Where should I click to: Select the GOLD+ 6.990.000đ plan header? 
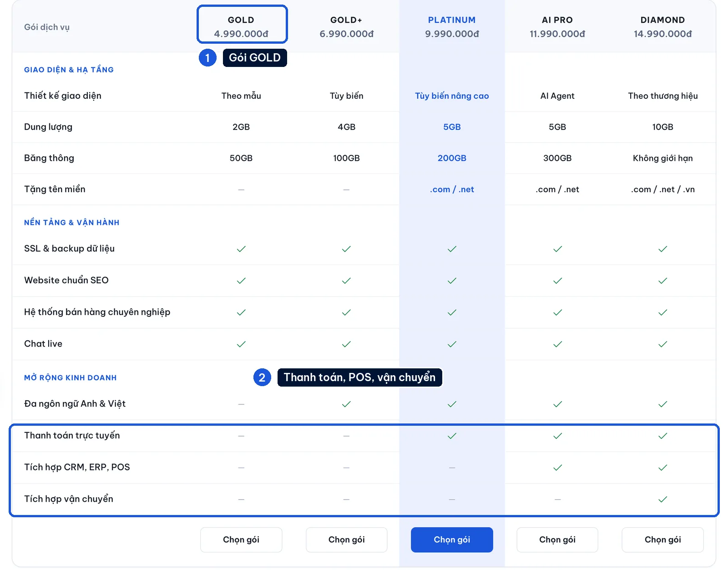(346, 26)
